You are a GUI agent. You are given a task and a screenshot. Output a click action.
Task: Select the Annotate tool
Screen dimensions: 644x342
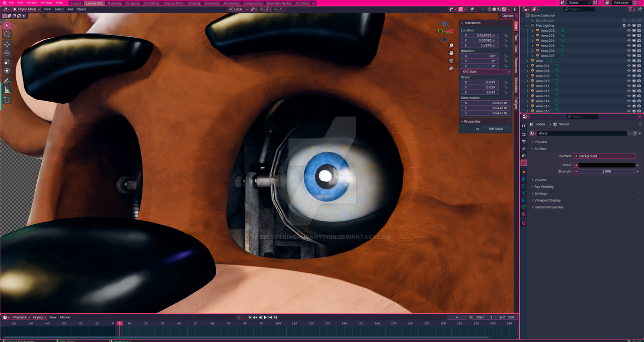7,81
